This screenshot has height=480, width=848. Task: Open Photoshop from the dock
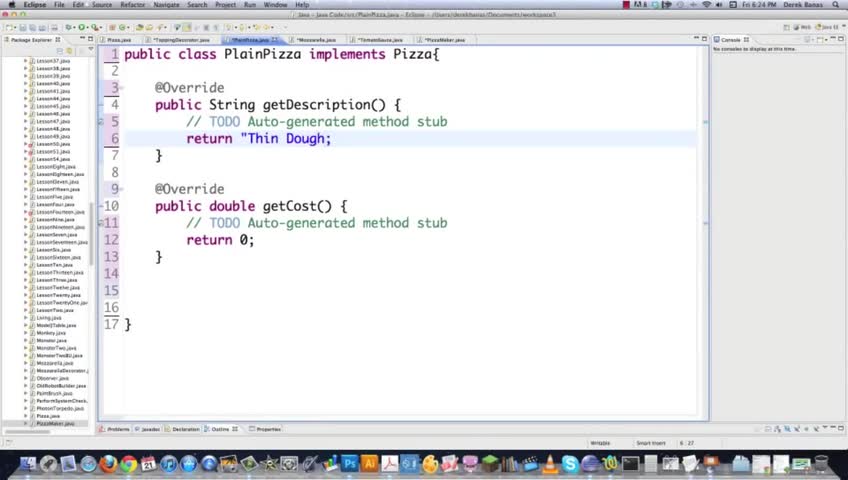349,463
